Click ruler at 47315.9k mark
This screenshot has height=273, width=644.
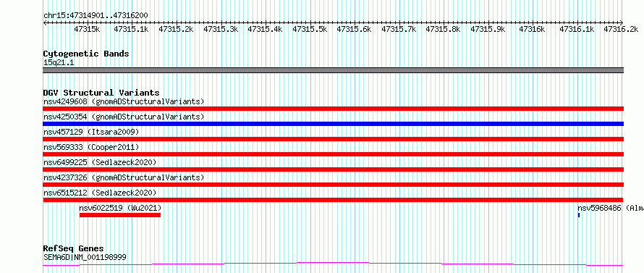tap(488, 29)
